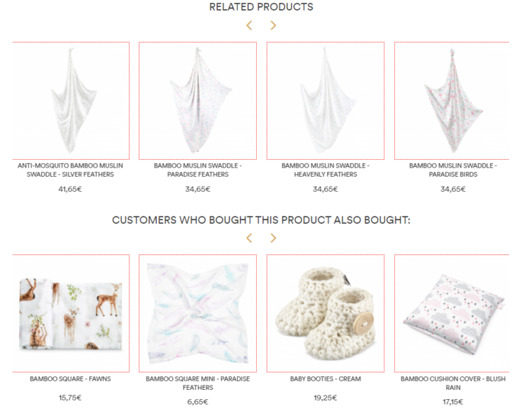Show previous items in Customers Also Bought carousel
The width and height of the screenshot is (532, 409).
[x=250, y=238]
